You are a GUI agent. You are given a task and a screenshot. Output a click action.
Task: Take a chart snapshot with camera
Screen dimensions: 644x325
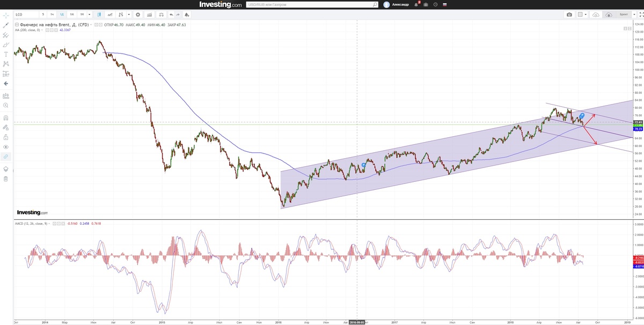point(569,14)
